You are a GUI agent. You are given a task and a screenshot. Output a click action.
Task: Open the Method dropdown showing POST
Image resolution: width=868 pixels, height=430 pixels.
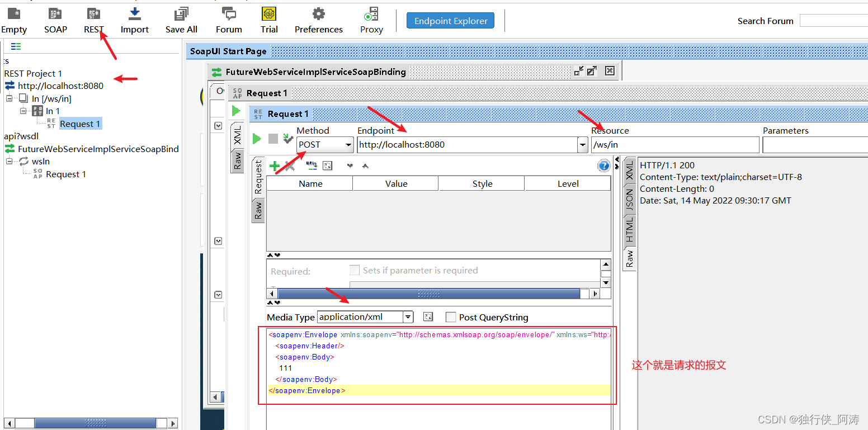[348, 144]
